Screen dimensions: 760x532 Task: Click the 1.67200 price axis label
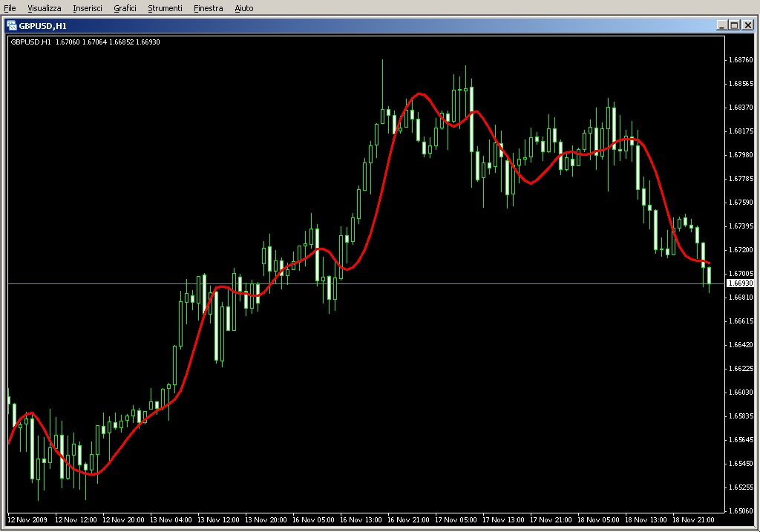(741, 249)
